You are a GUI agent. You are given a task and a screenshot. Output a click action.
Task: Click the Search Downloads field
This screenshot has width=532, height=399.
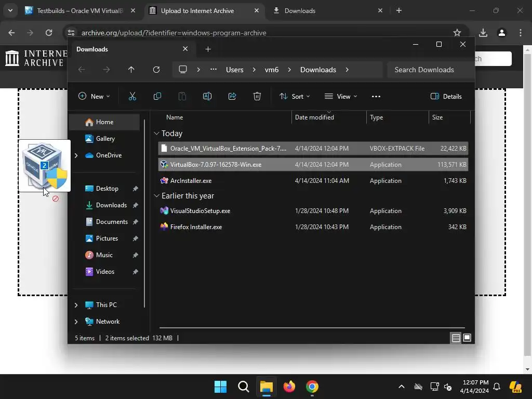pos(430,70)
